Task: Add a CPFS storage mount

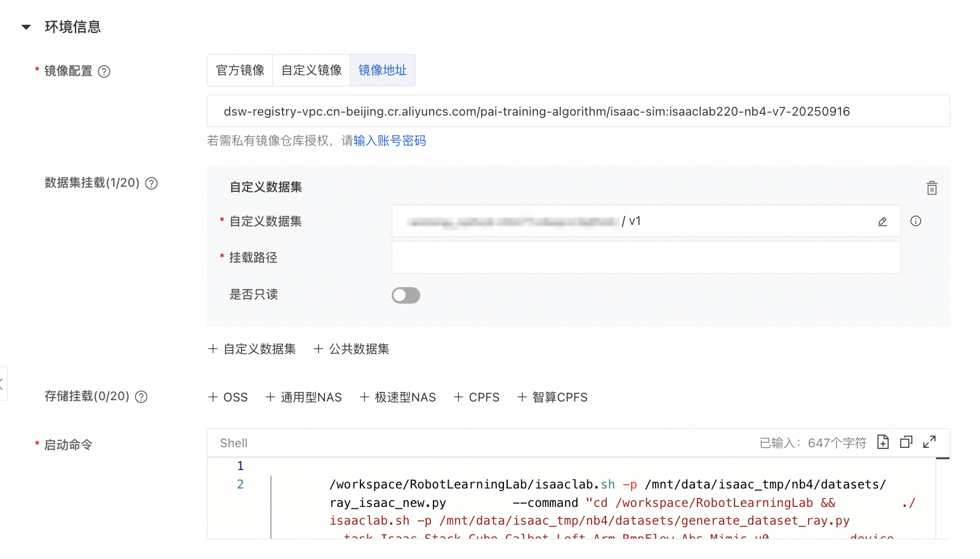Action: 477,397
